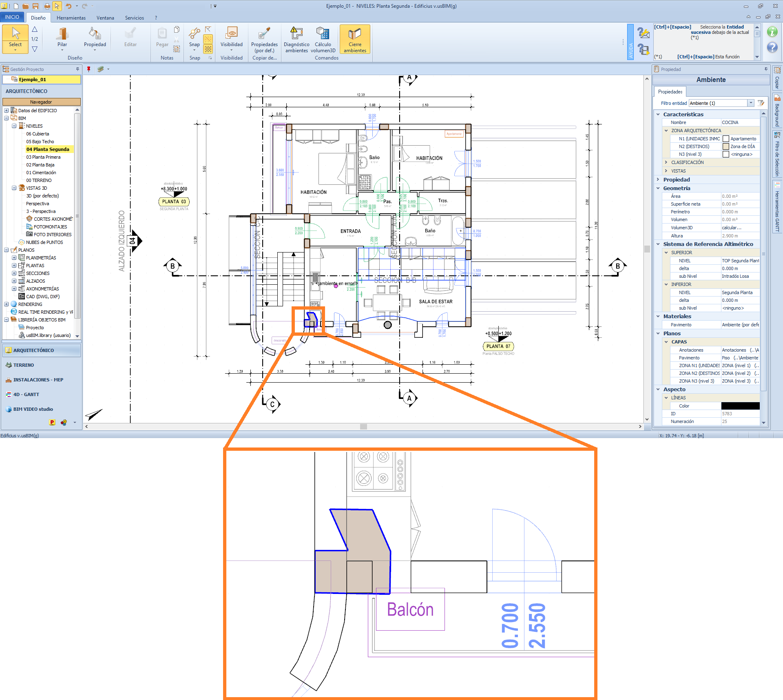
Task: Toggle the Apartamento N1 checkbox
Action: click(x=726, y=139)
